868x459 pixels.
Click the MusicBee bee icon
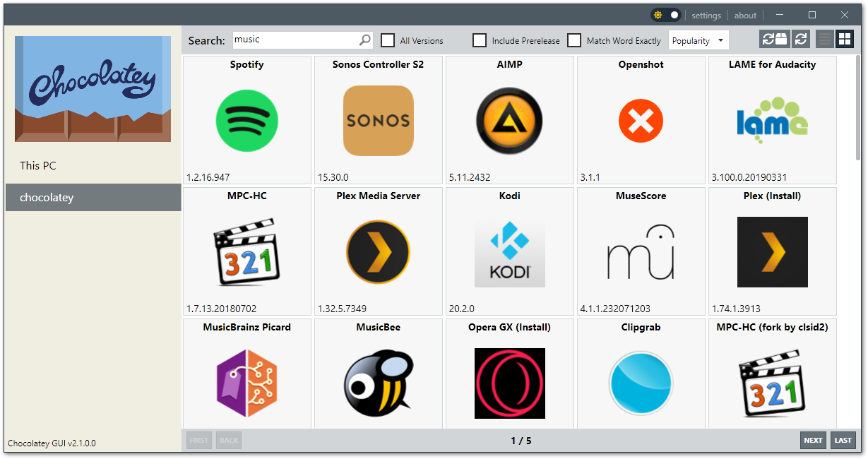(379, 383)
